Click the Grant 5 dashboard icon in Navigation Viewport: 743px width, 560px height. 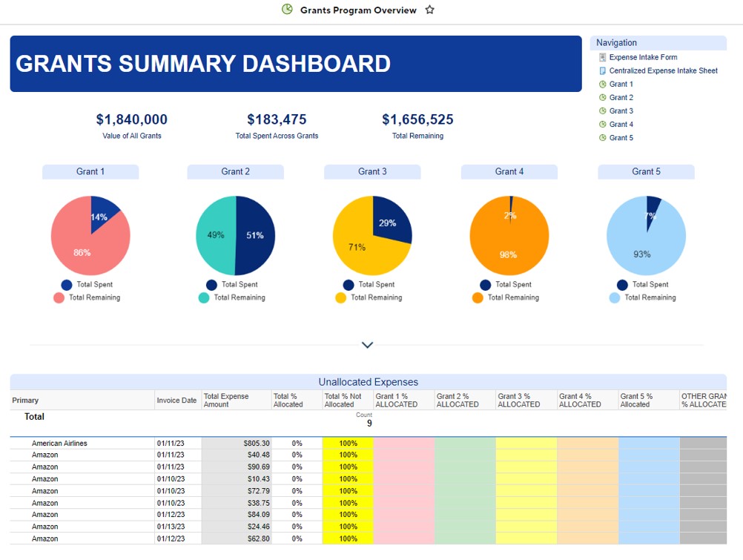coord(603,138)
